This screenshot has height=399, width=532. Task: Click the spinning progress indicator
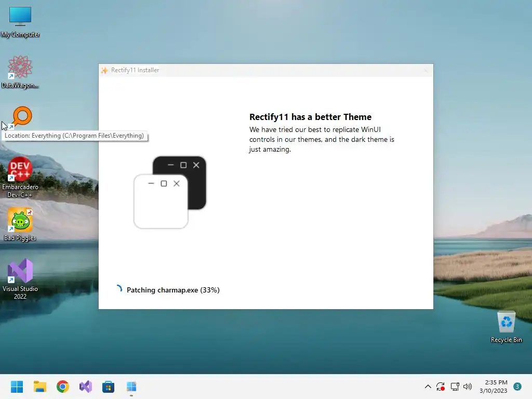(119, 289)
